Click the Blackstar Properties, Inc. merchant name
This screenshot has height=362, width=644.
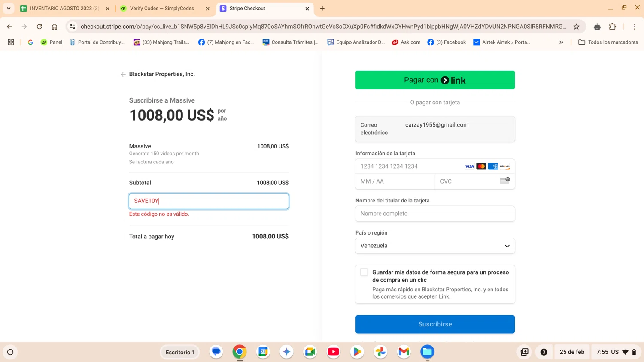coord(162,74)
